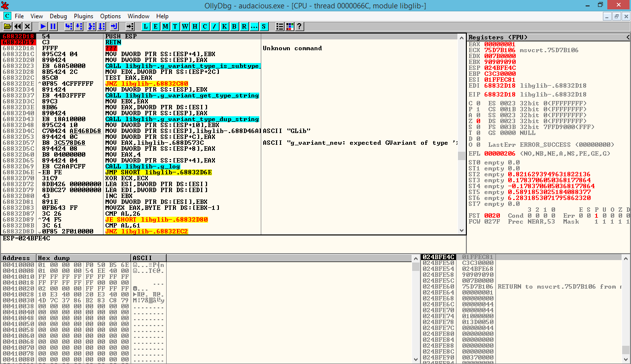Show References with R button

pyautogui.click(x=245, y=26)
